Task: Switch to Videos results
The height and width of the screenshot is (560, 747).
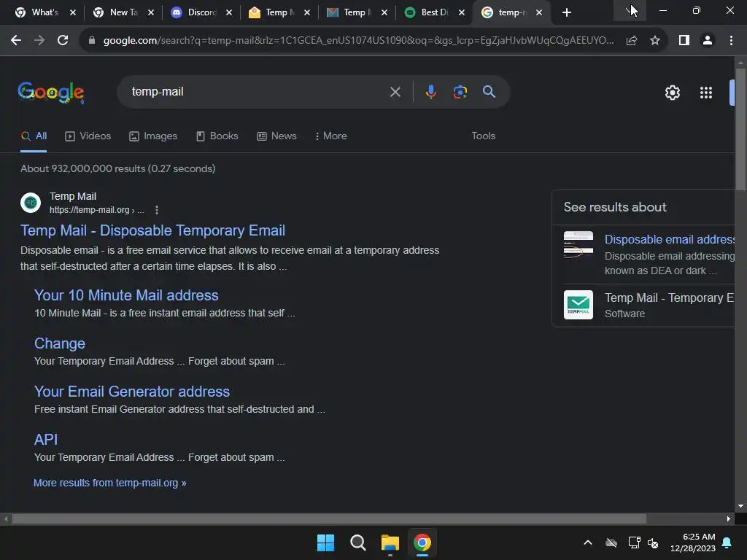Action: tap(88, 136)
